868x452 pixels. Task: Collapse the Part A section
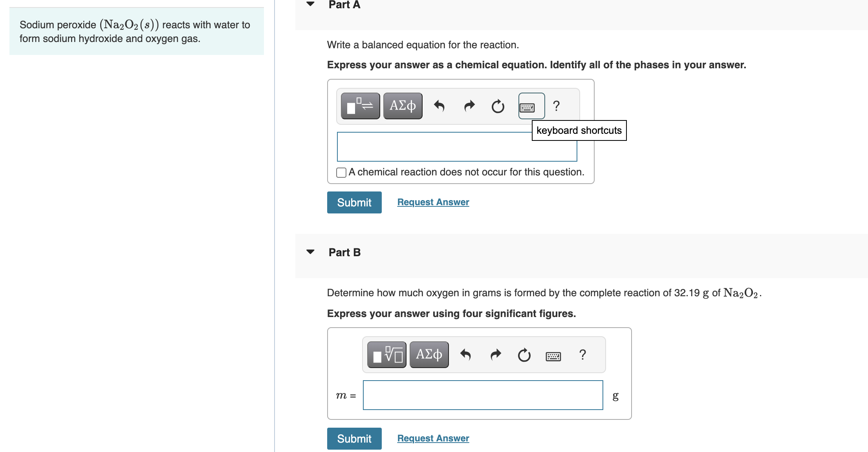310,4
